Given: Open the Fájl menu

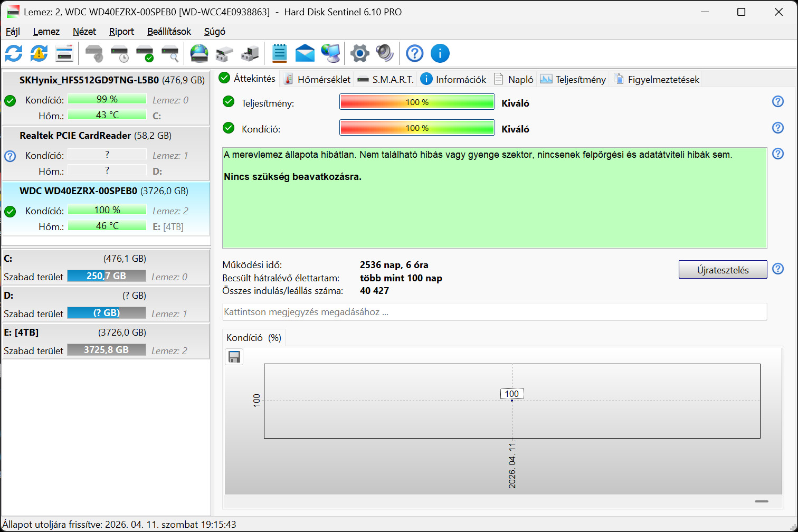Looking at the screenshot, I should point(13,32).
